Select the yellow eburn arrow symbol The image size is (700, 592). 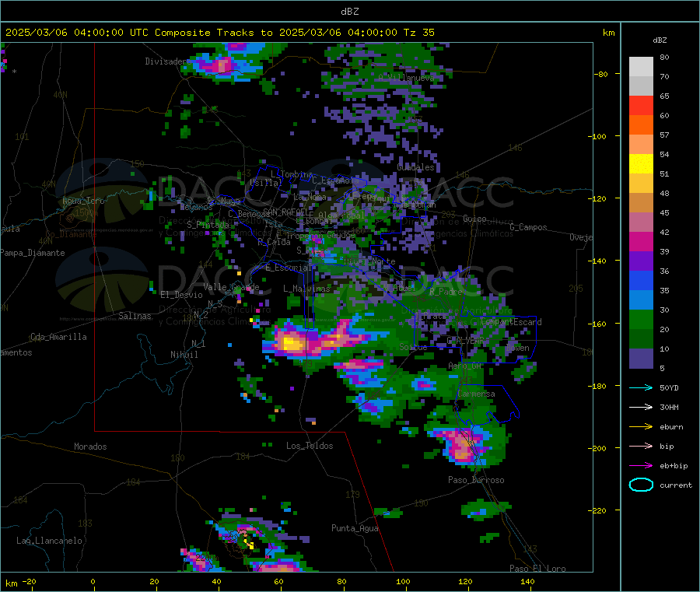(x=641, y=427)
